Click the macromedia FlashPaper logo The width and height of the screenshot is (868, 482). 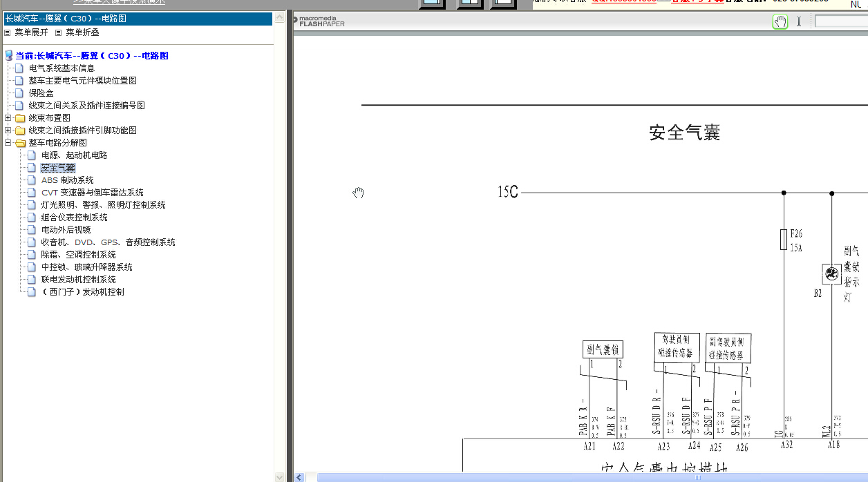(319, 21)
